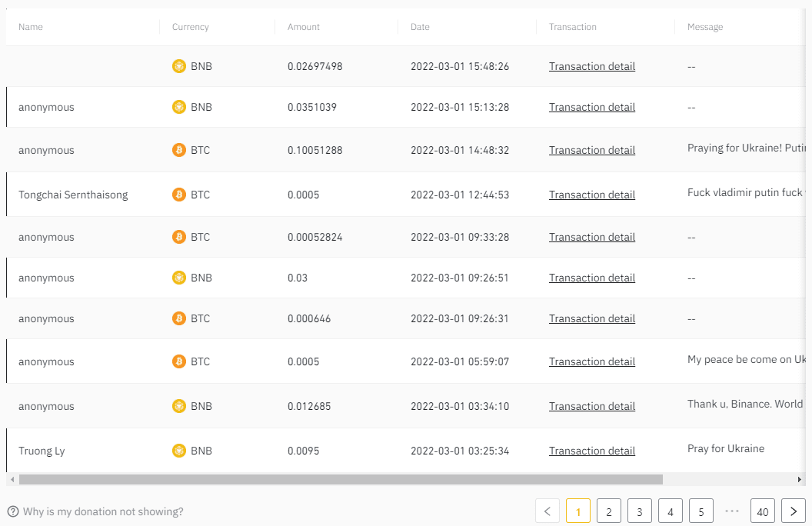The image size is (812, 526).
Task: Click the BNB icon beside amount 0.012685
Action: pyautogui.click(x=179, y=406)
